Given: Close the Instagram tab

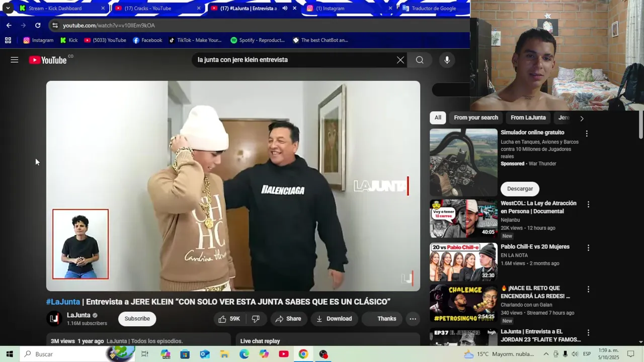Looking at the screenshot, I should pyautogui.click(x=390, y=8).
